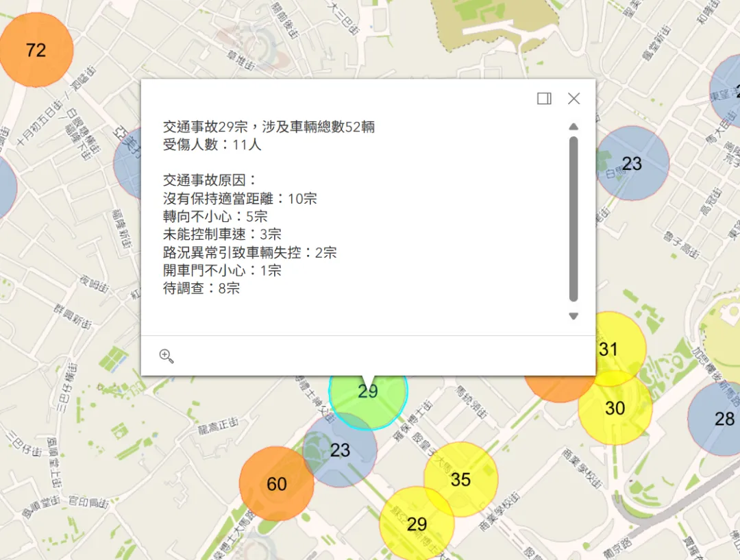Dock the popup using the dock icon

point(544,99)
